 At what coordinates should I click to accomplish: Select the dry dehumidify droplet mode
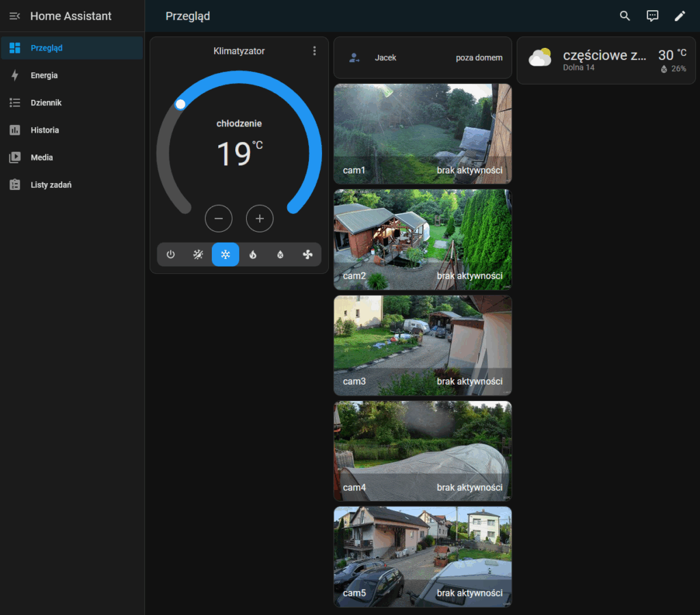(280, 255)
